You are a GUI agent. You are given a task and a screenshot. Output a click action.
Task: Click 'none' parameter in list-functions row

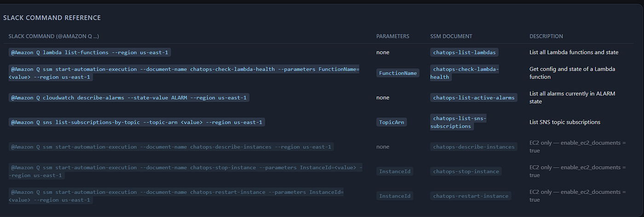383,52
